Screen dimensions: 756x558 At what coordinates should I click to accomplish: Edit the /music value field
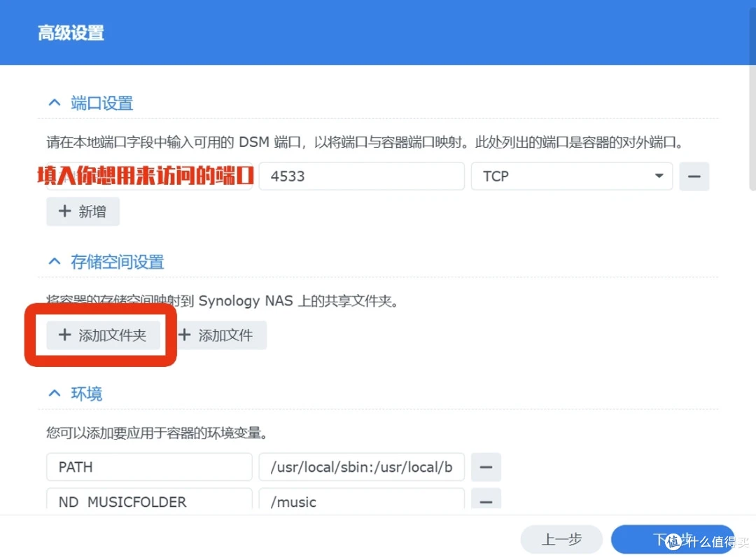361,501
